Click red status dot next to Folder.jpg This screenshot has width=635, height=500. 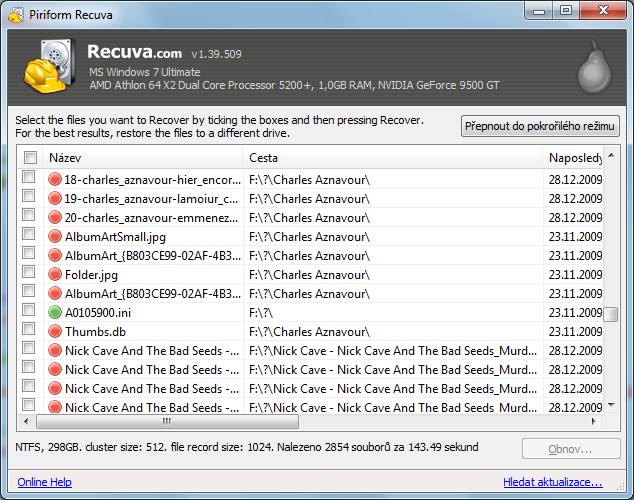(55, 274)
